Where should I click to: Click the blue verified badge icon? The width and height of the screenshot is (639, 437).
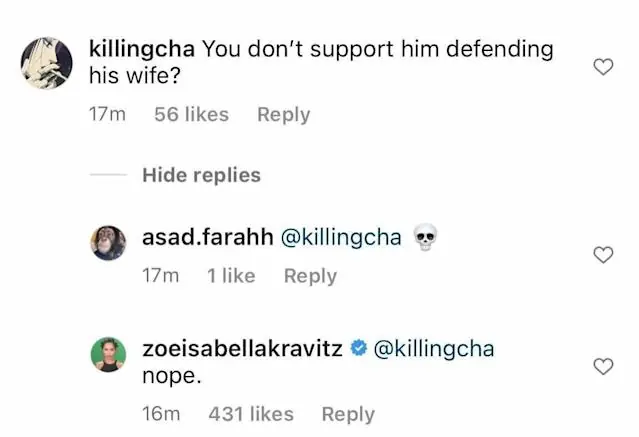pyautogui.click(x=357, y=348)
